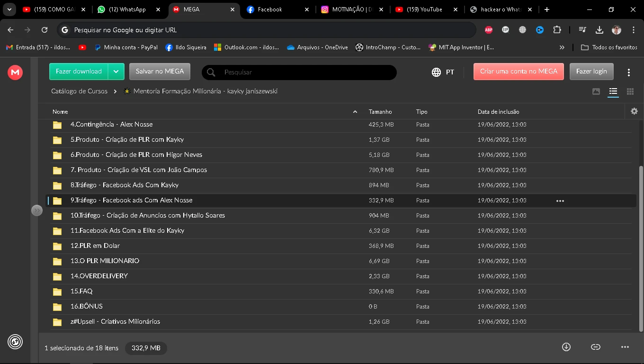This screenshot has height=364, width=644.
Task: Open the Fazer download dropdown arrow
Action: (116, 72)
